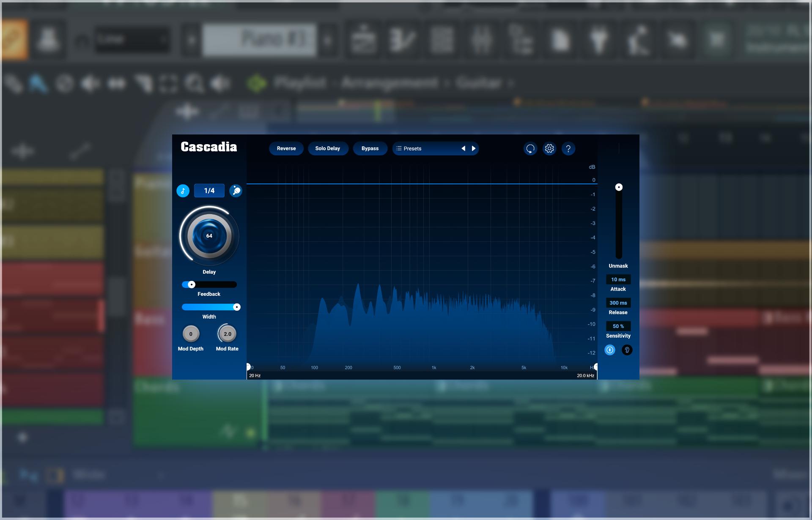Toggle tempo sync note icon
This screenshot has width=812, height=520.
pyautogui.click(x=183, y=191)
